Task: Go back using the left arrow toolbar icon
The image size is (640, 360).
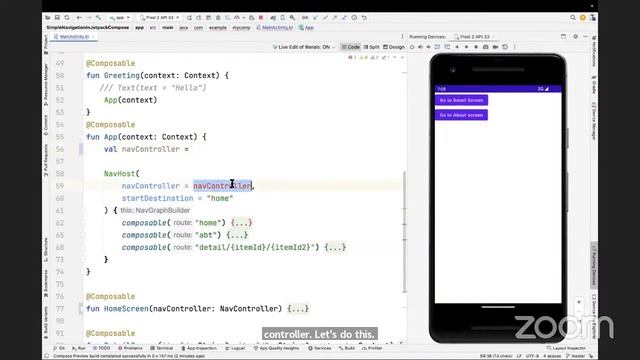Action: [x=79, y=18]
